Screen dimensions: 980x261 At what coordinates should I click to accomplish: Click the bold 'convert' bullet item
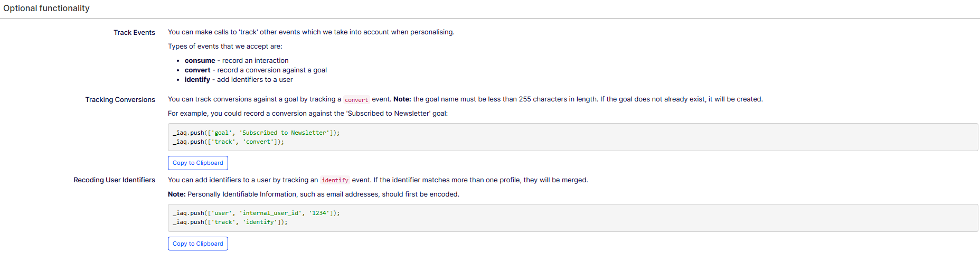256,70
